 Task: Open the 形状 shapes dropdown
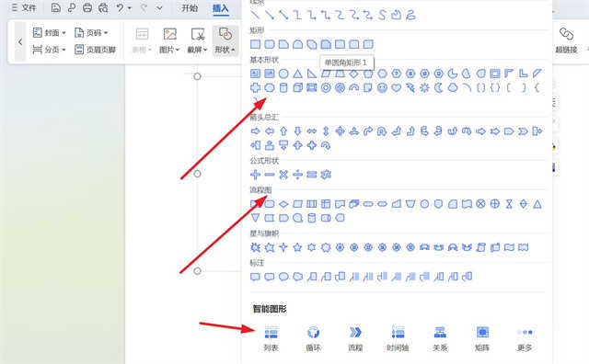coord(225,40)
